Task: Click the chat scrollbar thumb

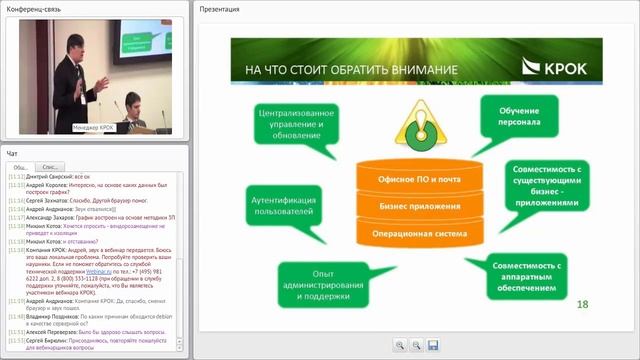Action: click(179, 299)
